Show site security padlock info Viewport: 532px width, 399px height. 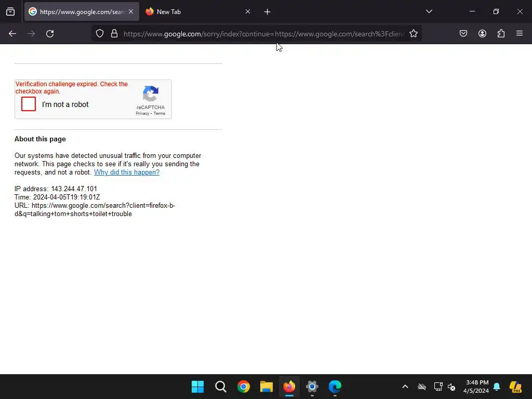114,34
